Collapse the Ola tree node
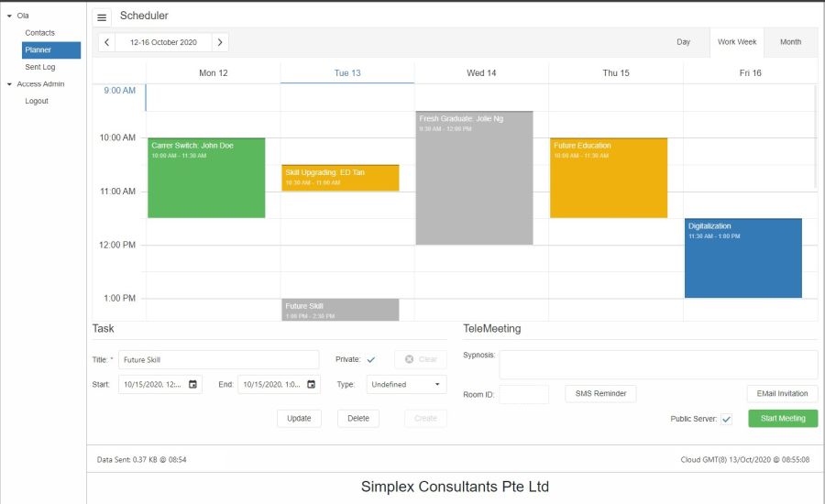 9,16
